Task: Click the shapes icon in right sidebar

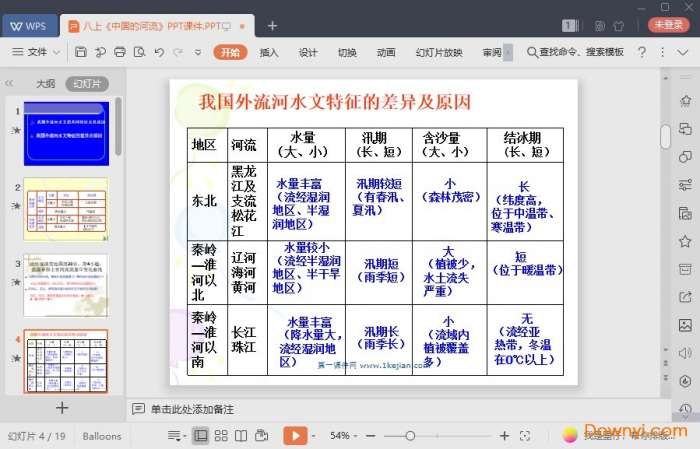Action: (685, 157)
